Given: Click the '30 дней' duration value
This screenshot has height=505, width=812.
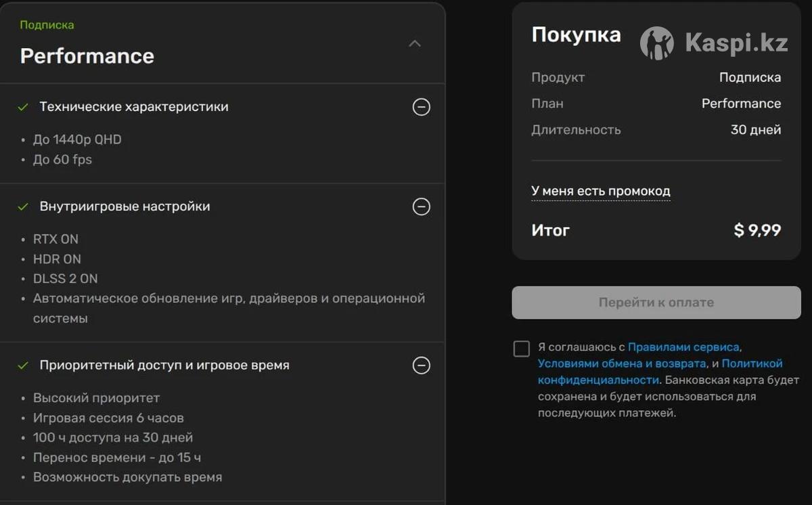Looking at the screenshot, I should [755, 130].
